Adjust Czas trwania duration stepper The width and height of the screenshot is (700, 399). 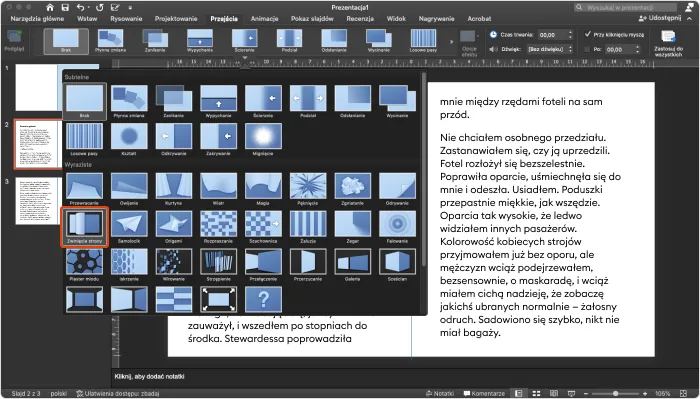pos(570,34)
